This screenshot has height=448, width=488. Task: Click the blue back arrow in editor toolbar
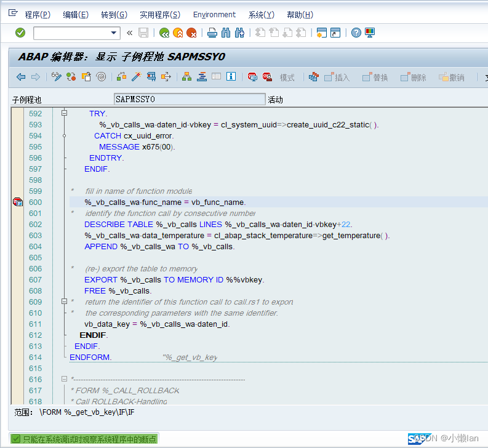tap(21, 77)
